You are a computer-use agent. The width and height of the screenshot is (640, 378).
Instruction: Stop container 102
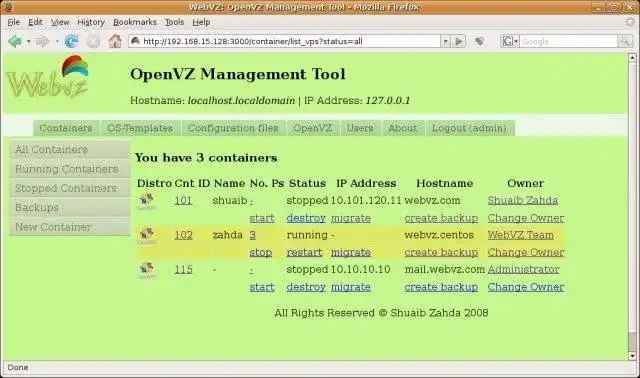[x=261, y=253]
